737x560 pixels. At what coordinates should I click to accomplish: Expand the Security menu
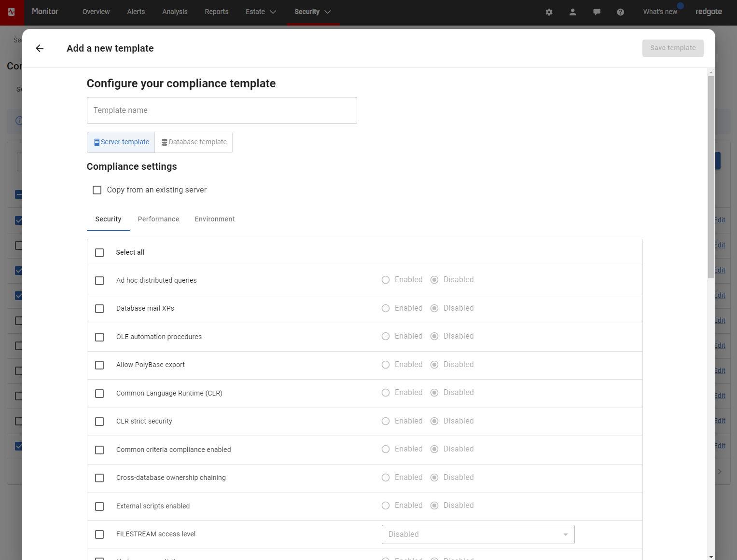tap(313, 12)
